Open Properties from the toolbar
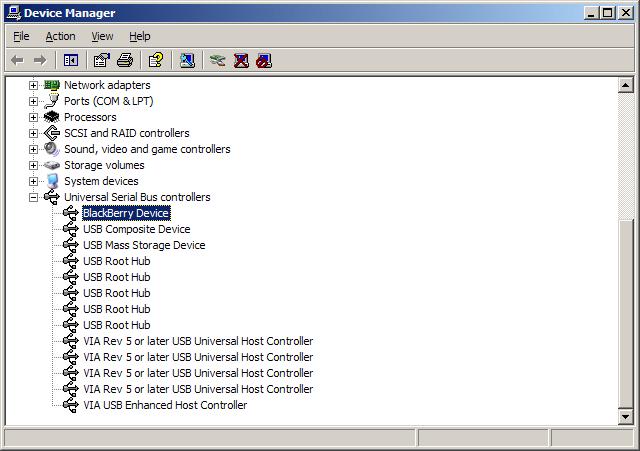 pos(102,60)
